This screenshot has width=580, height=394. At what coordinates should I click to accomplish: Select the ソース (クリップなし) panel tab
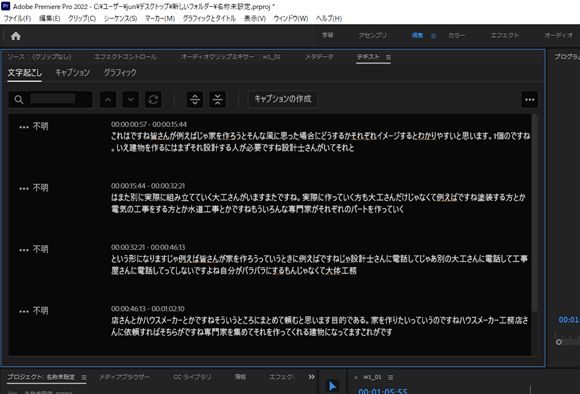(x=40, y=57)
